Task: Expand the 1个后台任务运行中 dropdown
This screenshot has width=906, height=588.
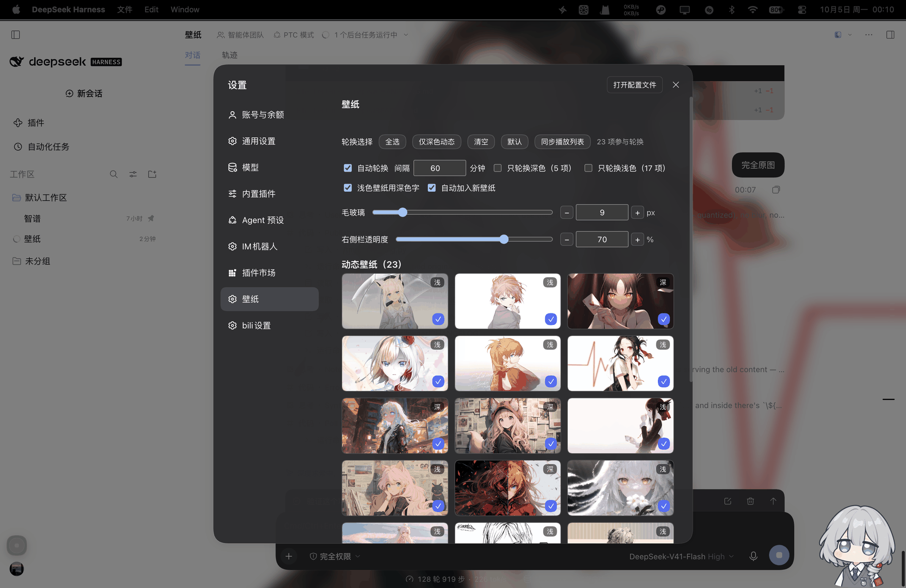Action: tap(365, 35)
